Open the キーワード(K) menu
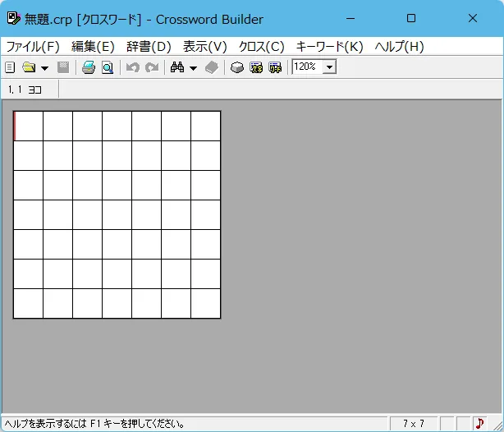This screenshot has width=504, height=432. point(329,47)
